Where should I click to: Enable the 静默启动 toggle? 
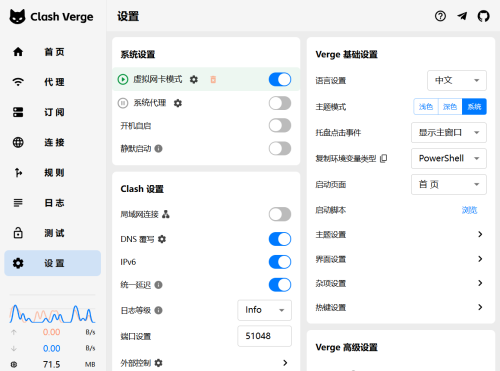(x=280, y=148)
